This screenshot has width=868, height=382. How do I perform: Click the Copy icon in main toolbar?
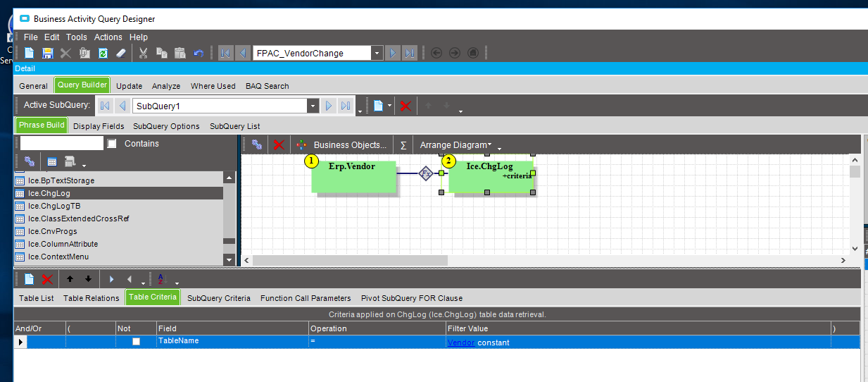[x=161, y=53]
